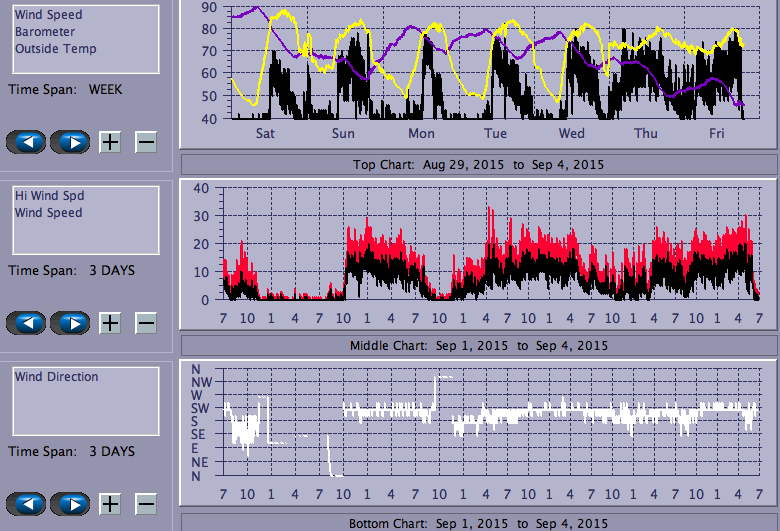Decrease the middle chart time span with minus
The width and height of the screenshot is (780, 531).
click(146, 323)
